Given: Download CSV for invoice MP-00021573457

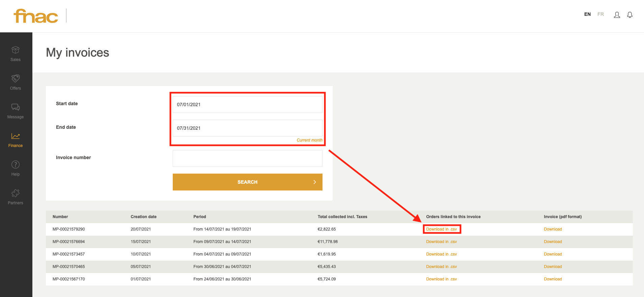Looking at the screenshot, I should click(441, 254).
